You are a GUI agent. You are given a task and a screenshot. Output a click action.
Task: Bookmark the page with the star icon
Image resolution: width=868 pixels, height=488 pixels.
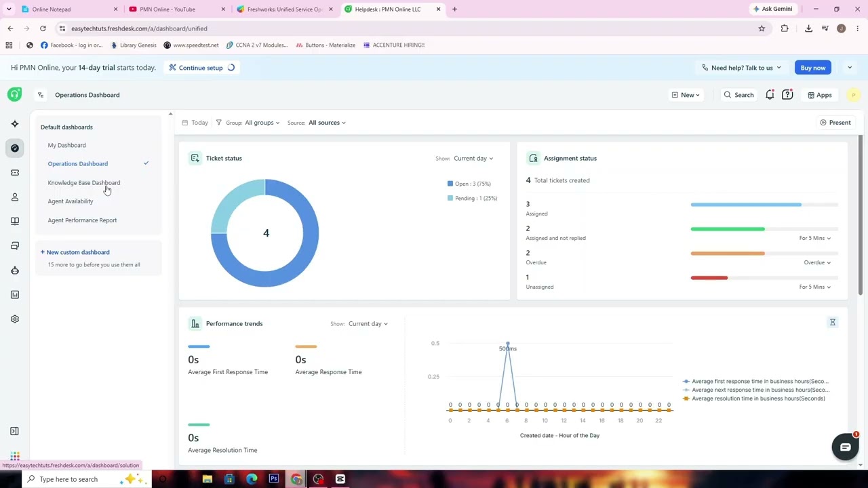point(762,28)
